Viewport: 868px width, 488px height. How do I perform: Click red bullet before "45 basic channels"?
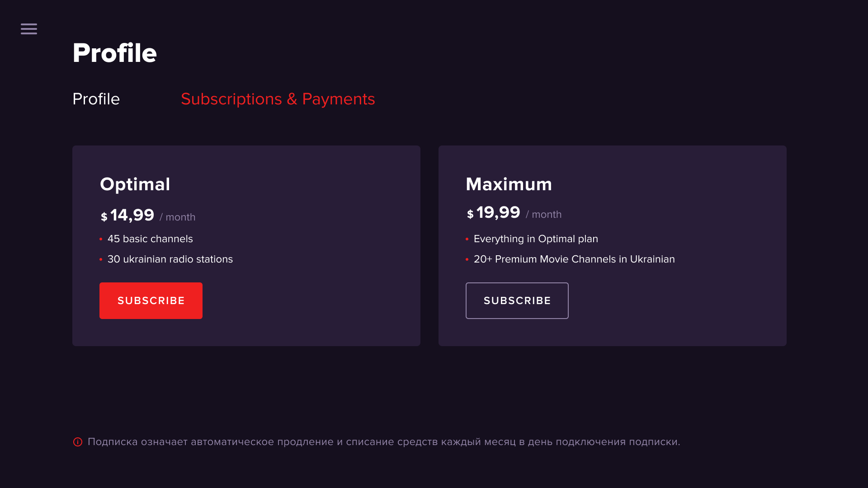point(101,239)
